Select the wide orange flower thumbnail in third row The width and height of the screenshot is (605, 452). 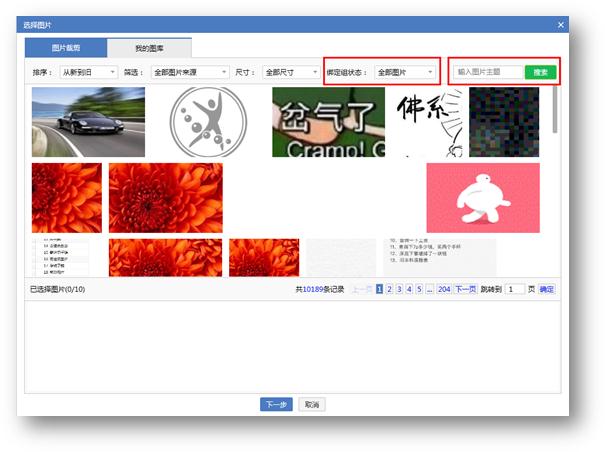coord(166,257)
